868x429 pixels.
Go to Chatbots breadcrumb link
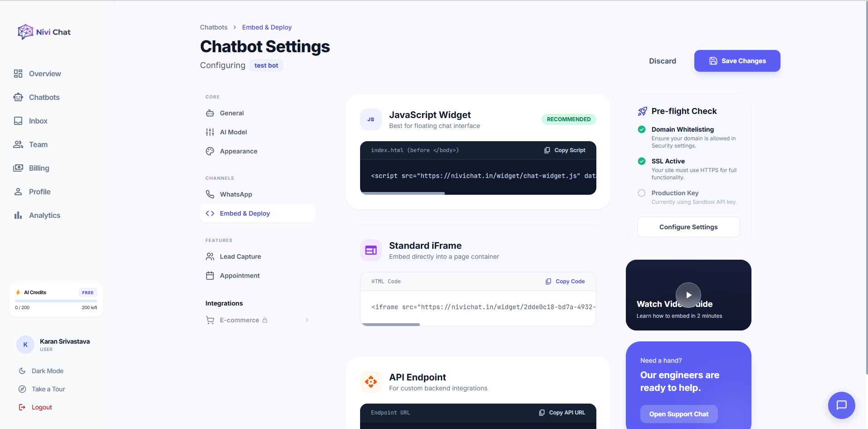(214, 27)
